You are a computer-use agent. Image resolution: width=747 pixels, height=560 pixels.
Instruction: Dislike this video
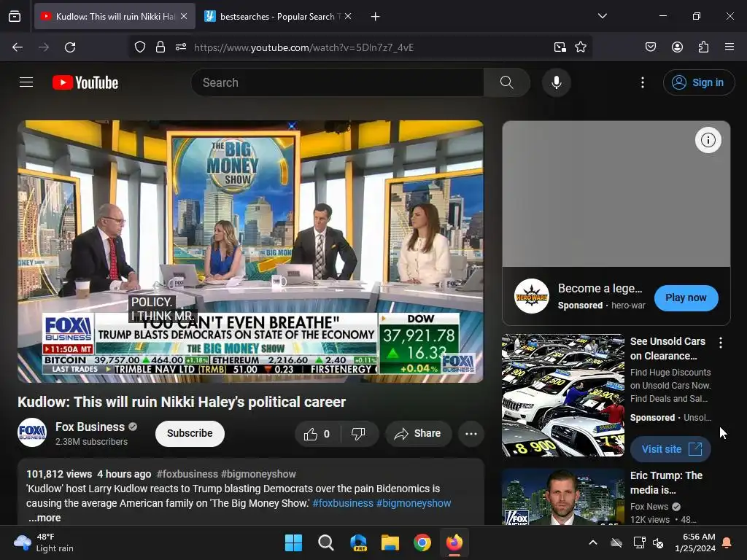pos(358,434)
